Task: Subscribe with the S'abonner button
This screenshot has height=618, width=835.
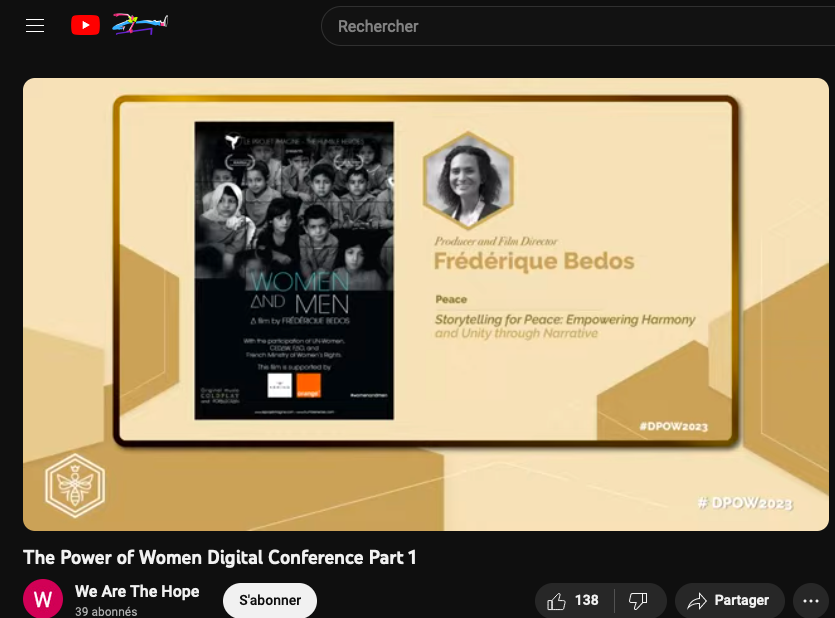Action: (270, 600)
